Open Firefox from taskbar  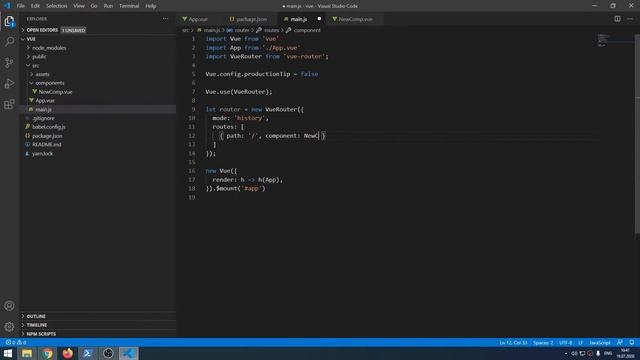tap(68, 353)
